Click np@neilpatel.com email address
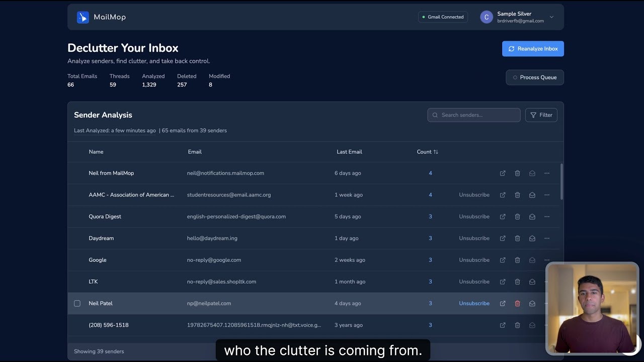The image size is (644, 362). [209, 303]
